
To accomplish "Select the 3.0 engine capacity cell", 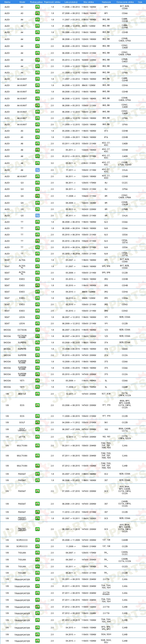I will coord(52,163).
